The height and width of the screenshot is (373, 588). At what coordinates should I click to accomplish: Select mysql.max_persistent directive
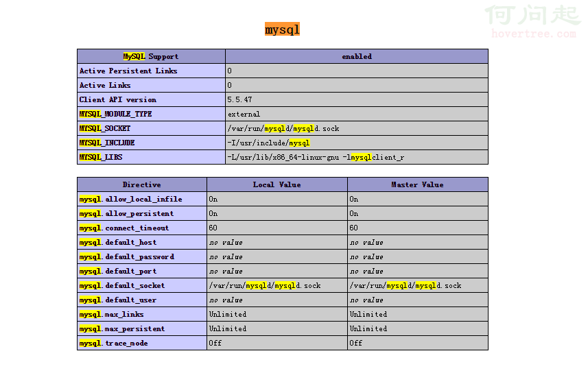122,328
